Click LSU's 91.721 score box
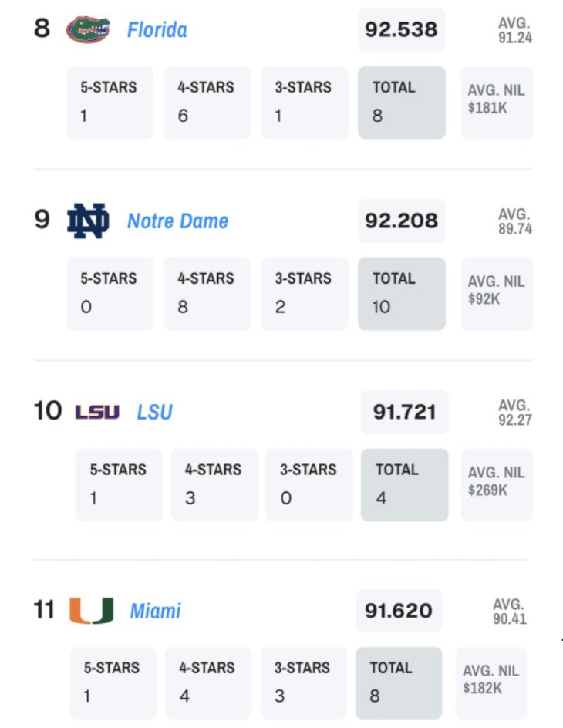563x728 pixels. 404,413
